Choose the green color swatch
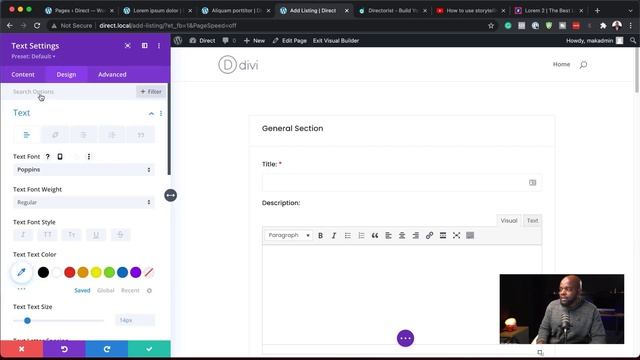 coord(109,272)
